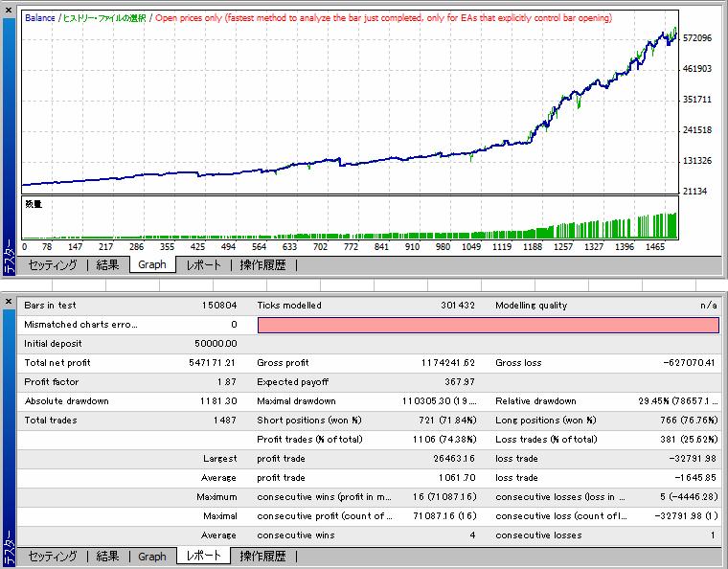Select average consecutive wins value 4
The image size is (728, 569).
click(472, 535)
